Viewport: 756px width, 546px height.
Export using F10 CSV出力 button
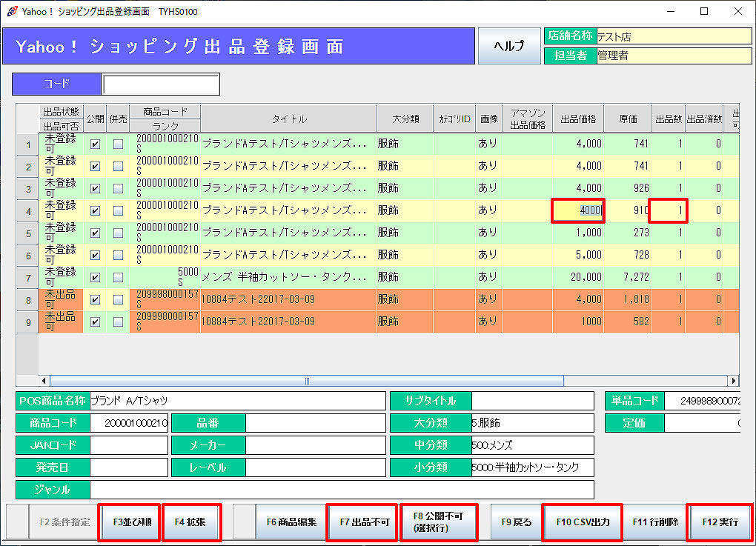(582, 522)
